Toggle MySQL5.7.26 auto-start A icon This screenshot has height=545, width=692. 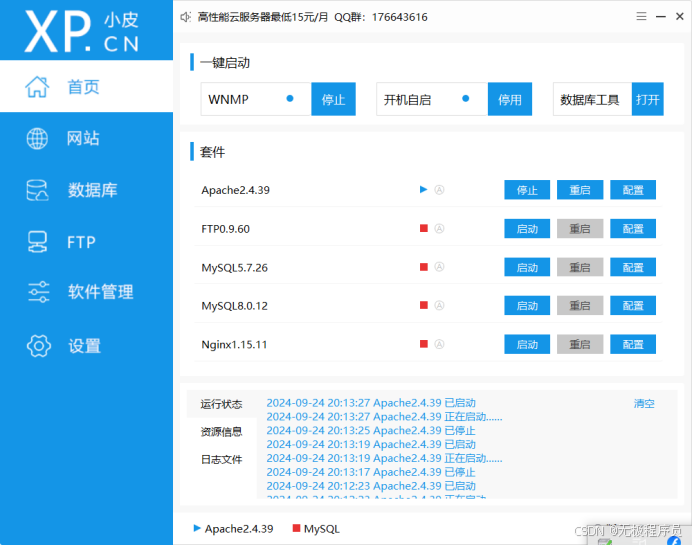[439, 267]
